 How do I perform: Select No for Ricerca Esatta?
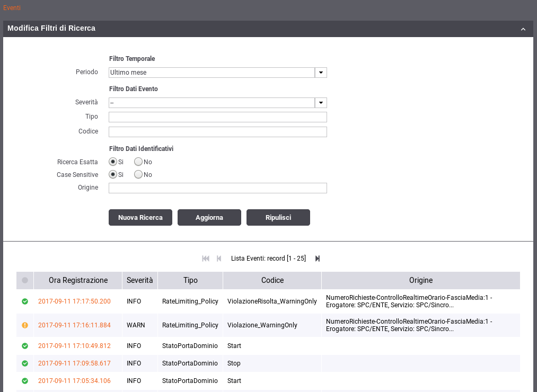click(x=138, y=162)
